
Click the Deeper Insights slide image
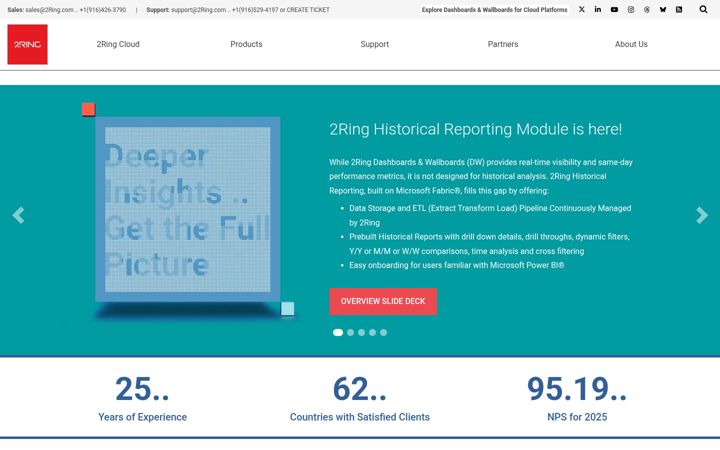[x=188, y=209]
